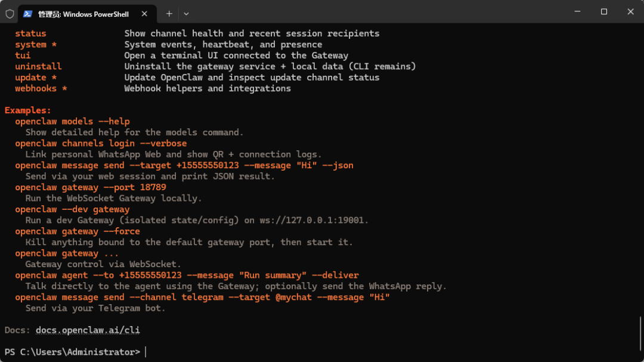Click 'Webhook helpers and integrations' text
Screen dimensions: 644x362
pos(208,88)
